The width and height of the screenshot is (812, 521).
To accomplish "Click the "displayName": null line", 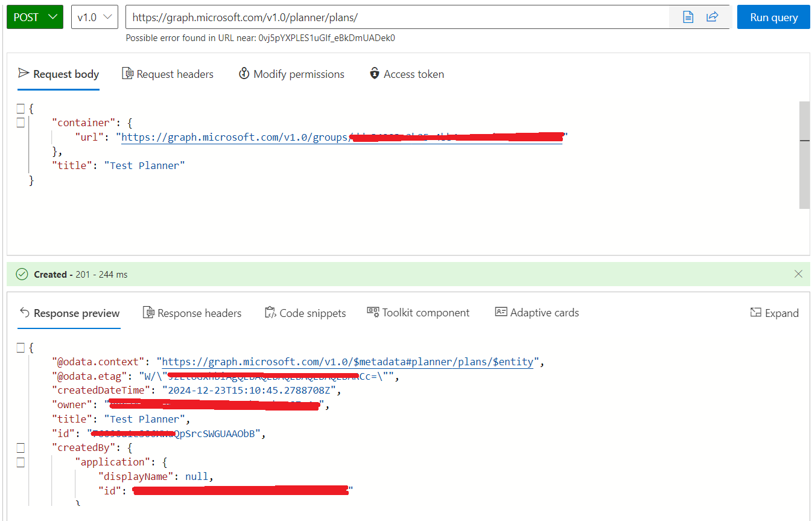I will pyautogui.click(x=156, y=476).
